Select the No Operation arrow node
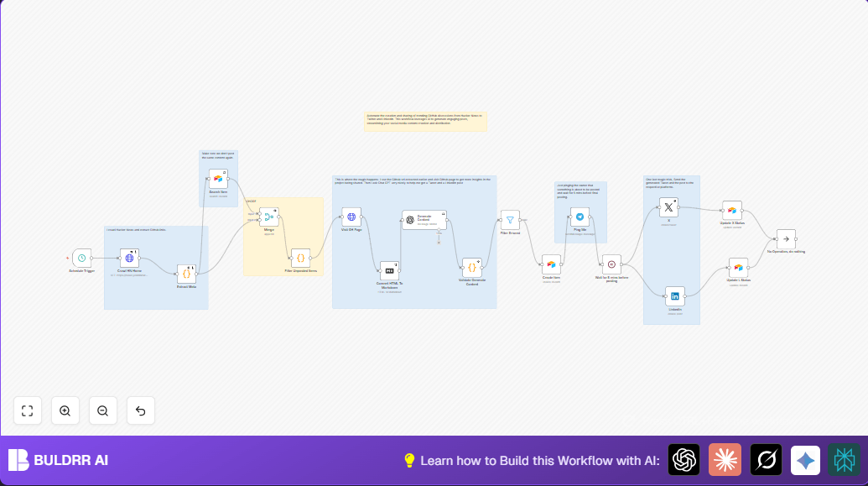The width and height of the screenshot is (868, 486). (x=786, y=239)
